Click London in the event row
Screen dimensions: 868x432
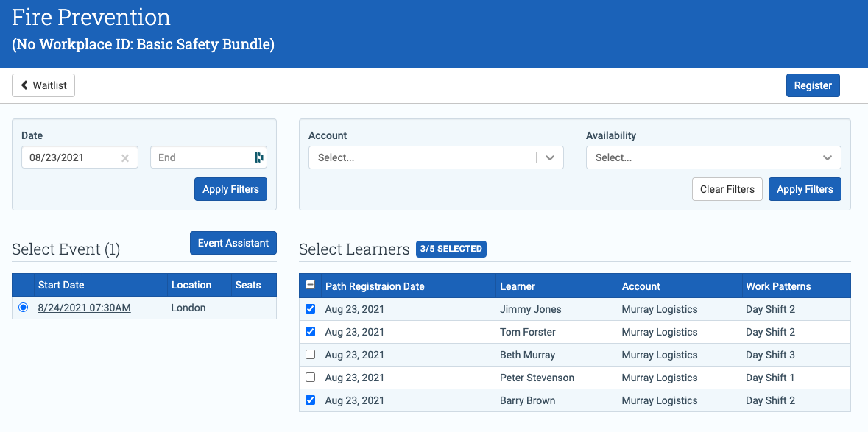coord(188,308)
